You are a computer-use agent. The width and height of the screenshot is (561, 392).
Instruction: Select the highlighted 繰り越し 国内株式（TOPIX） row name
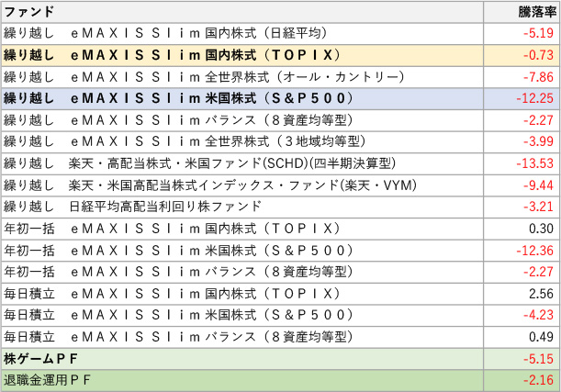173,55
